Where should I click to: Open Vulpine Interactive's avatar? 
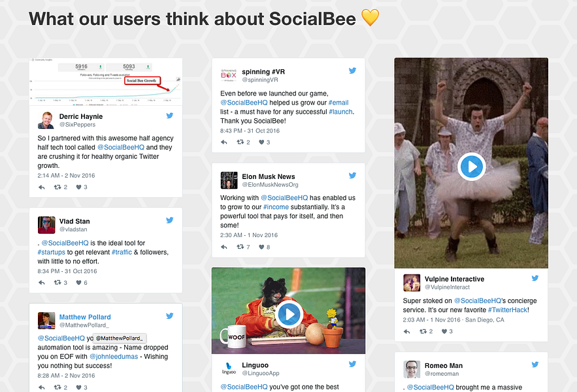pyautogui.click(x=412, y=283)
